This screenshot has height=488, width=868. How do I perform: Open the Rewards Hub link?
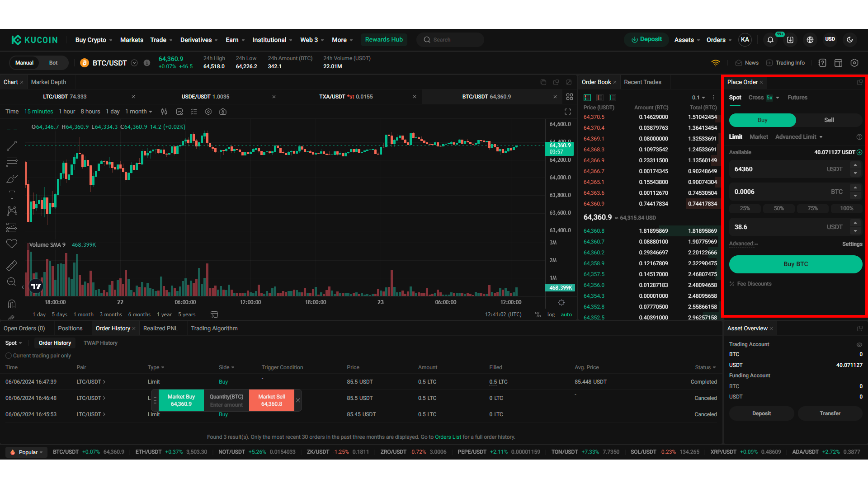coord(384,39)
